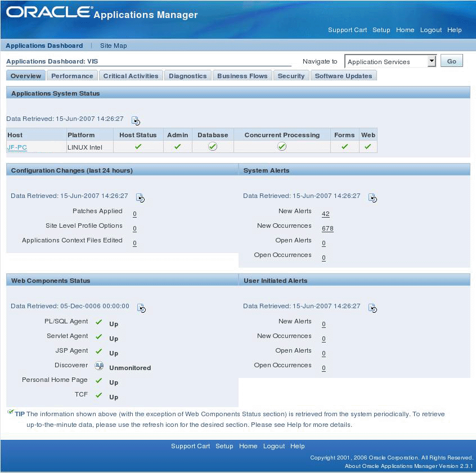476x473 pixels.
Task: Open the Security tab
Action: [291, 75]
